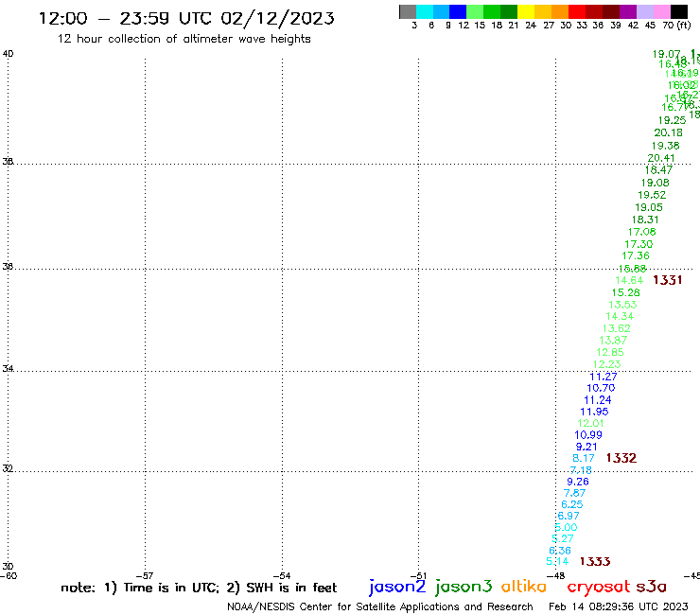Viewport: 700px width, 615px height.
Task: Click the time marker 1332
Action: pyautogui.click(x=621, y=458)
